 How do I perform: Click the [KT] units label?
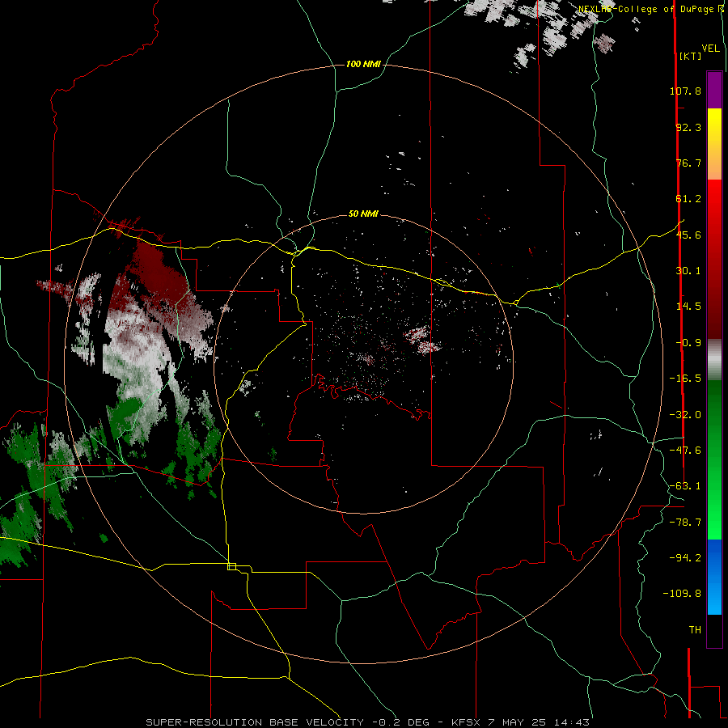coord(690,56)
